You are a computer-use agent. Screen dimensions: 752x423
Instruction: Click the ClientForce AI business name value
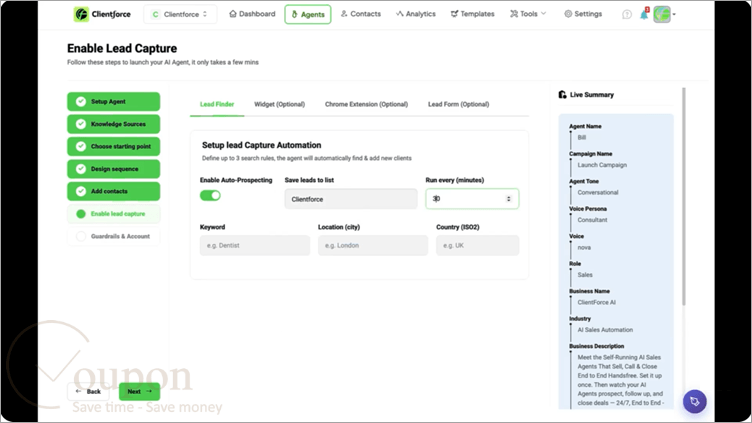(597, 303)
